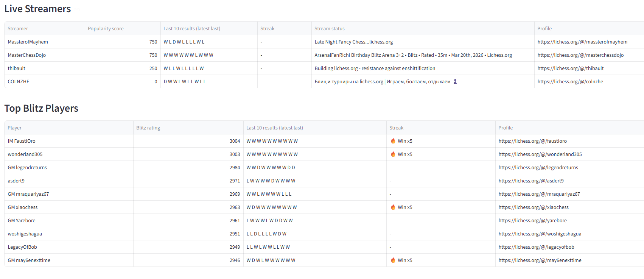Sort by the Popularity score column header
644x279 pixels.
(106, 28)
